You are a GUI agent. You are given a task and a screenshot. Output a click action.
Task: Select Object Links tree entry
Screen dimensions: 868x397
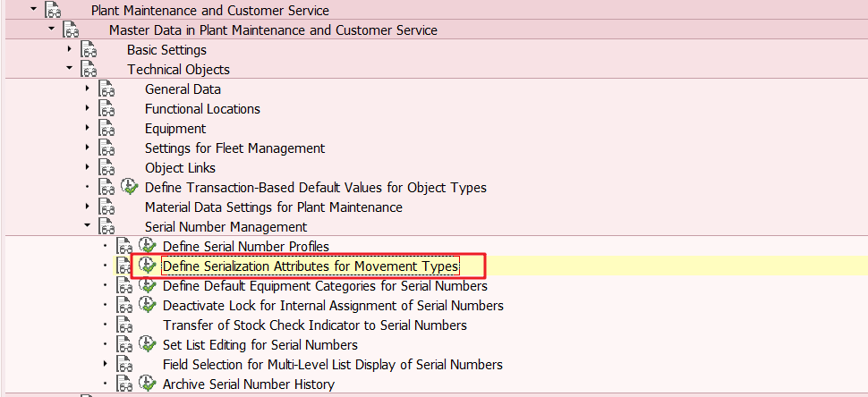(x=180, y=167)
